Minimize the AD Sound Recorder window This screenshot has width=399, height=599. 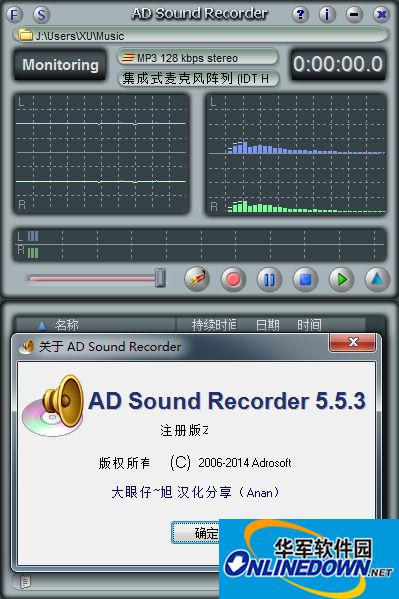pyautogui.click(x=354, y=15)
